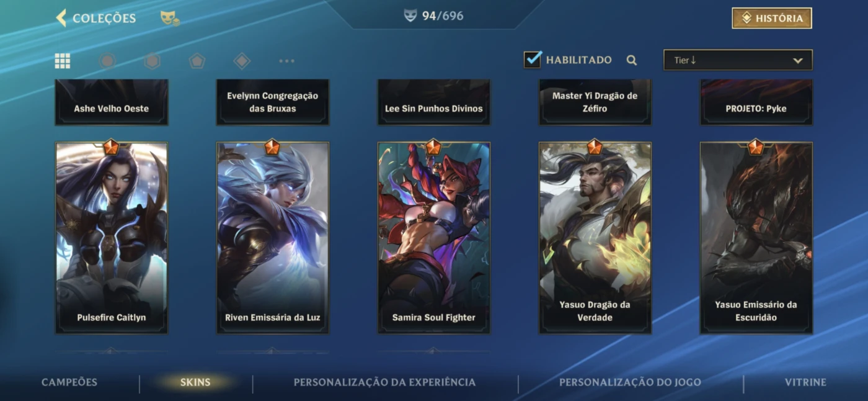Filter skins by the hexagon tier icon
This screenshot has width=868, height=401.
[153, 60]
